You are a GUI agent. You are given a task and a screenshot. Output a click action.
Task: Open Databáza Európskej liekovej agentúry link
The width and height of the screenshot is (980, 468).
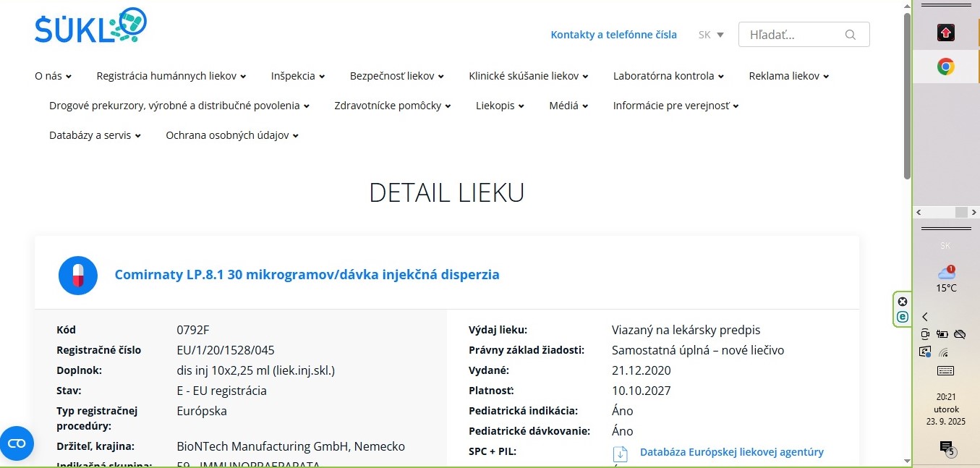click(x=731, y=452)
